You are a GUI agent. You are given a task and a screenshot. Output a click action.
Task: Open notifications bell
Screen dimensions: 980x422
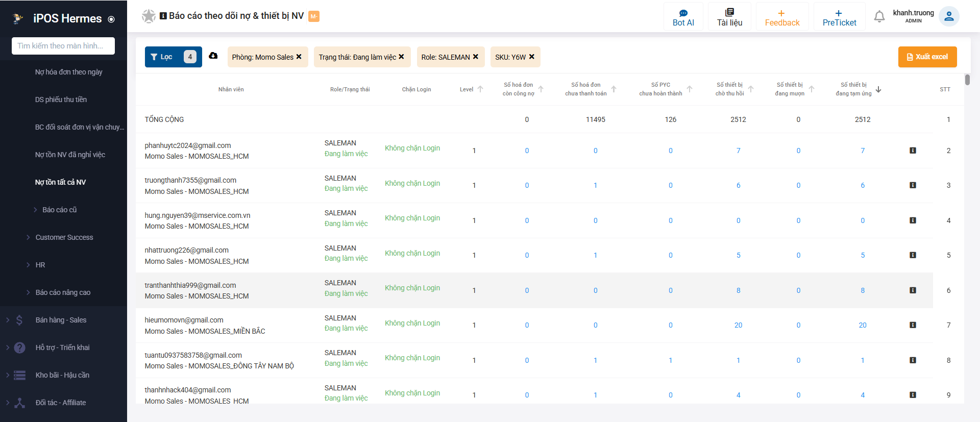879,17
